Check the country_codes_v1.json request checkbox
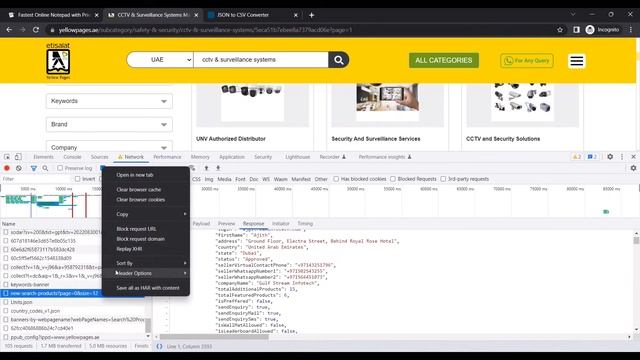Viewport: 640px width, 360px height. [6, 311]
